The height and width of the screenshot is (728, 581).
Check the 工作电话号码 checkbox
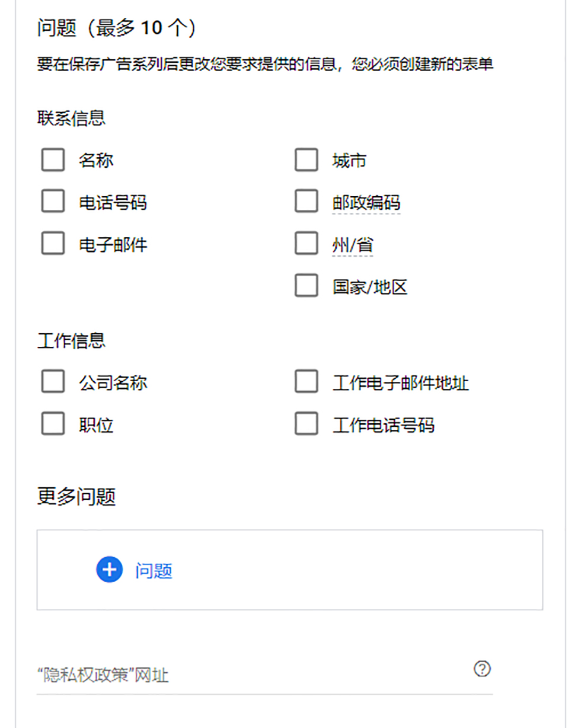pos(306,424)
